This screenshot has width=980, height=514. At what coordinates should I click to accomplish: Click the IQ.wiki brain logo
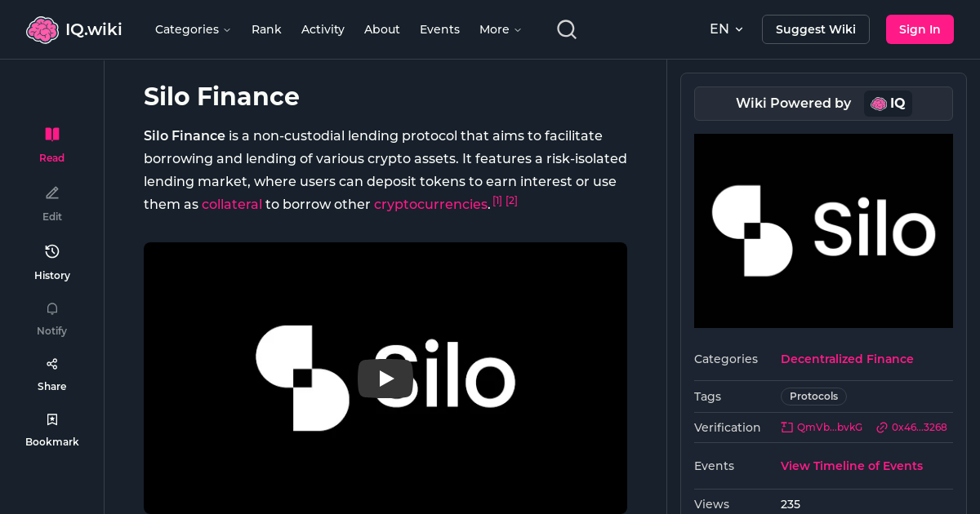pyautogui.click(x=43, y=29)
